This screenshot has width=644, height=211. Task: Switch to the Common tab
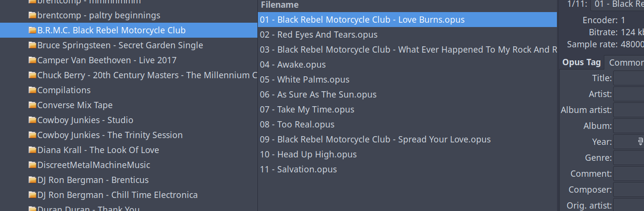tap(626, 62)
